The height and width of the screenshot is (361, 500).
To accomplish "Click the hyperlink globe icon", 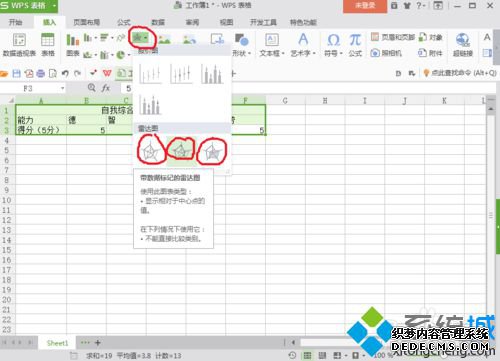I will [x=463, y=40].
